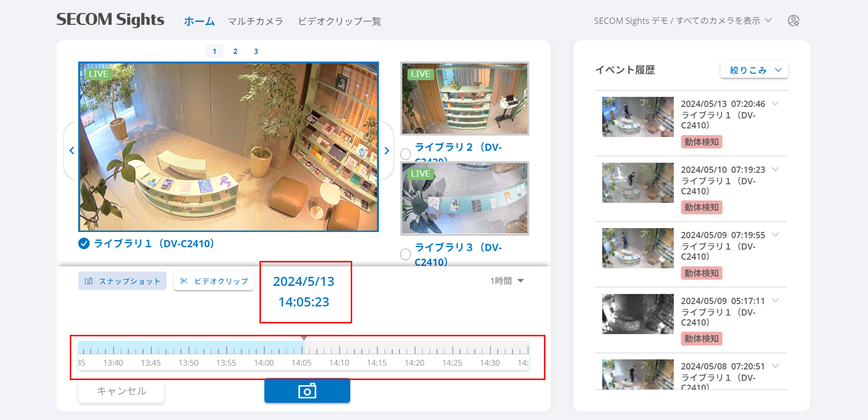Switch to camera page 2
868x420 pixels.
235,51
